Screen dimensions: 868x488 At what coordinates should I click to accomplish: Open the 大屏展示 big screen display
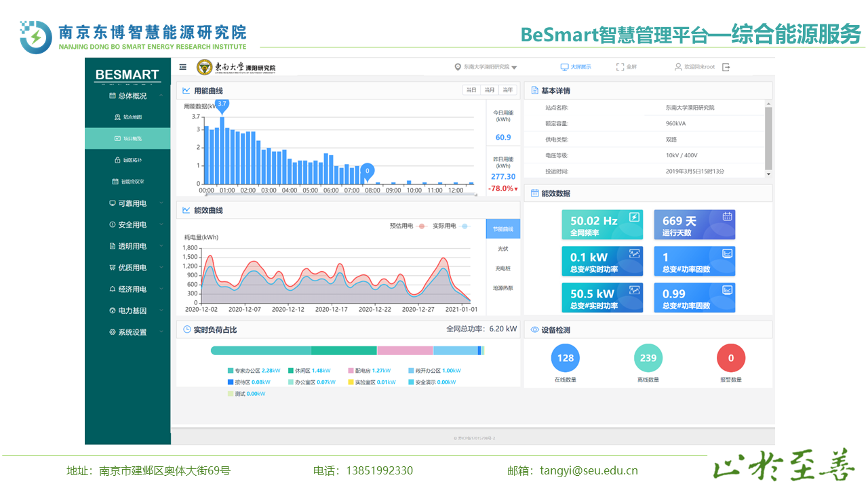(576, 67)
